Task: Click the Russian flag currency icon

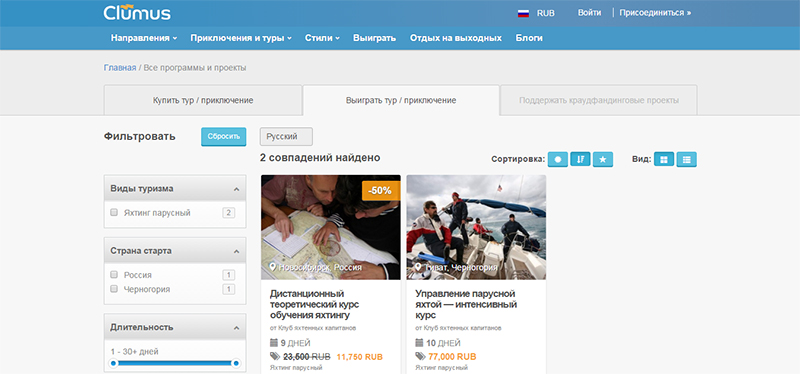Action: coord(523,13)
